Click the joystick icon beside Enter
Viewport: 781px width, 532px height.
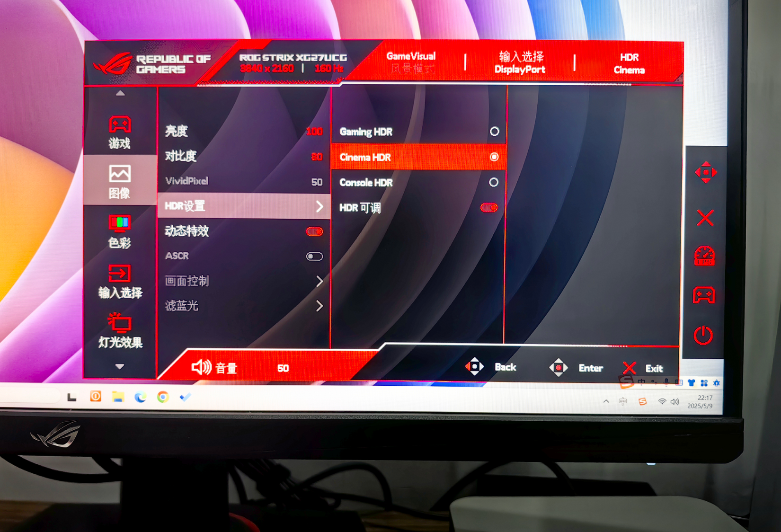(559, 367)
